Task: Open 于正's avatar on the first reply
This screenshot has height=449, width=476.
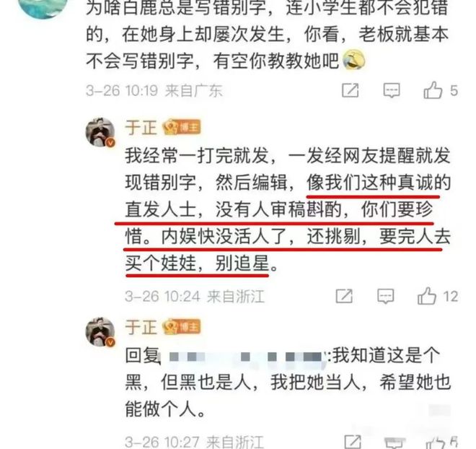Action: [x=100, y=132]
